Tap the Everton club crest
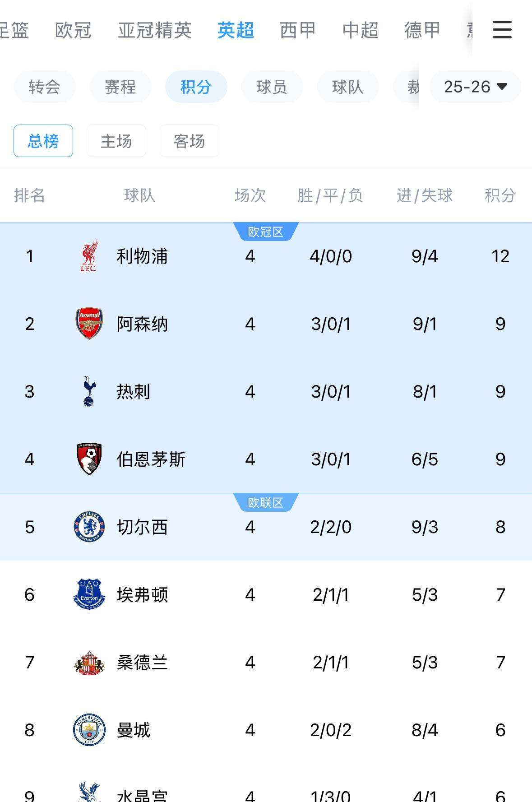 [89, 594]
